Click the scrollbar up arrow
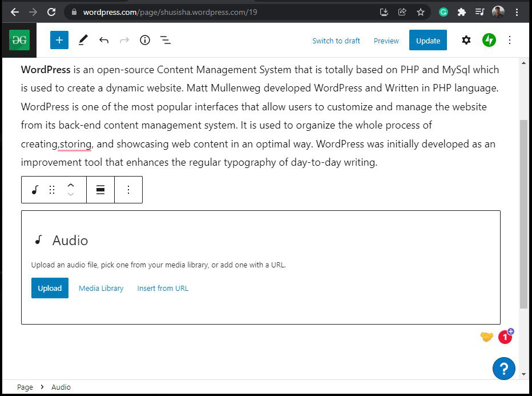Viewport: 532px width, 396px height. click(x=523, y=63)
